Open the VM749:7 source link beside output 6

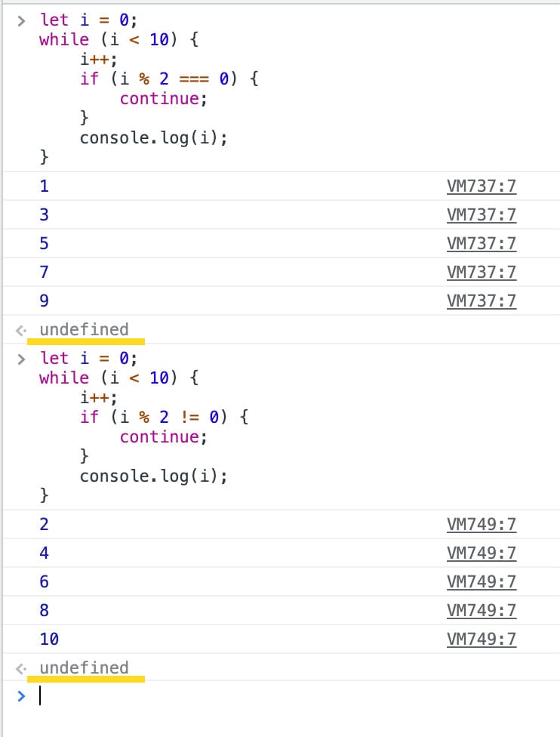pyautogui.click(x=482, y=582)
